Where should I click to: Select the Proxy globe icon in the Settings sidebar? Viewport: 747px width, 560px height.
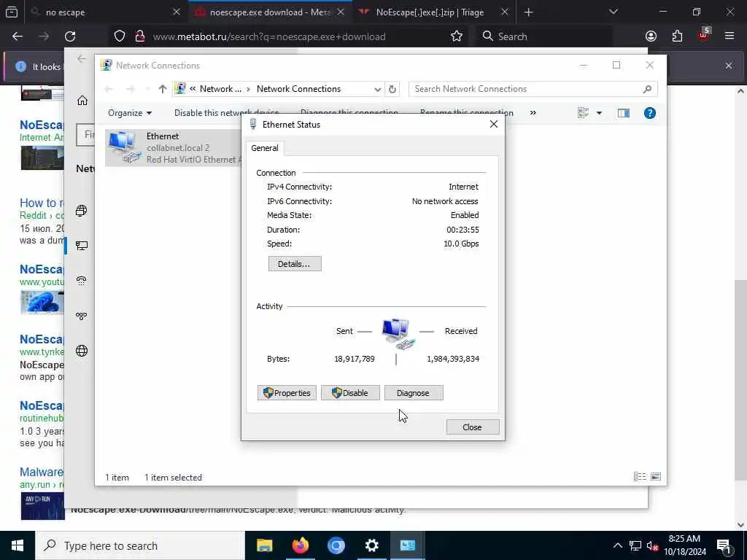coord(82,351)
